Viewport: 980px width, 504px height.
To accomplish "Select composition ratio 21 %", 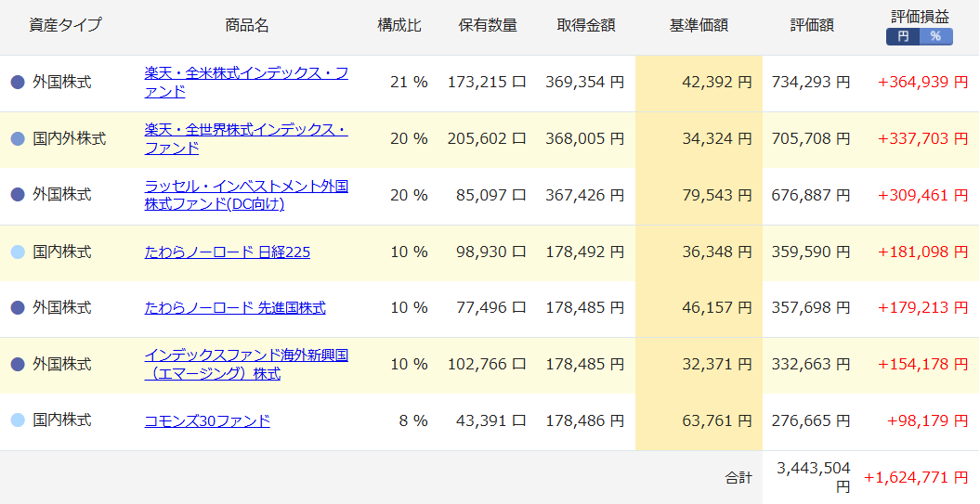I will 410,83.
